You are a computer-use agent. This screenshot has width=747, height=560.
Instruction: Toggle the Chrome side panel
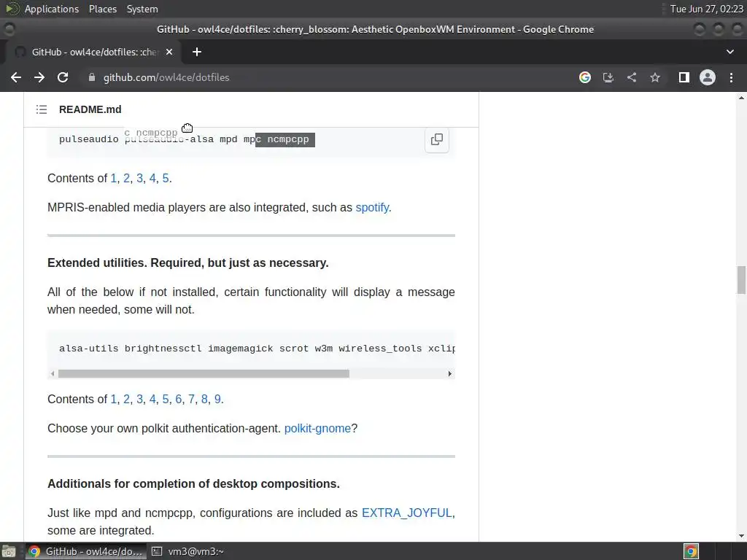[684, 77]
